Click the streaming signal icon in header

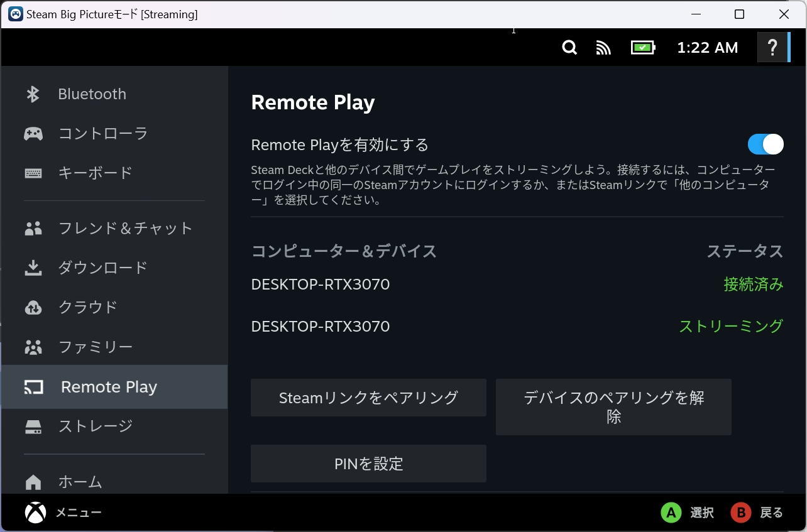point(603,48)
